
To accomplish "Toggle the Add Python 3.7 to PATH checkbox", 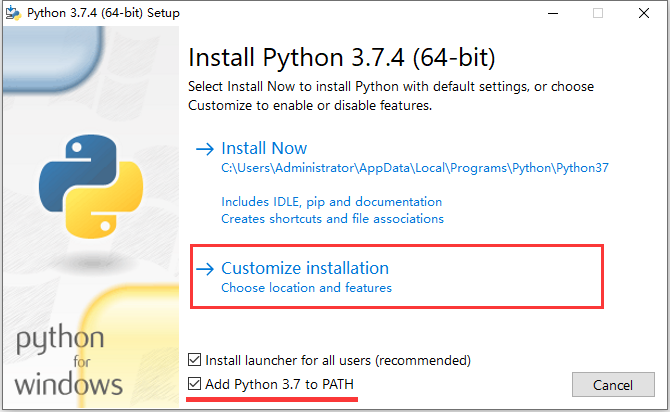I will [x=195, y=385].
